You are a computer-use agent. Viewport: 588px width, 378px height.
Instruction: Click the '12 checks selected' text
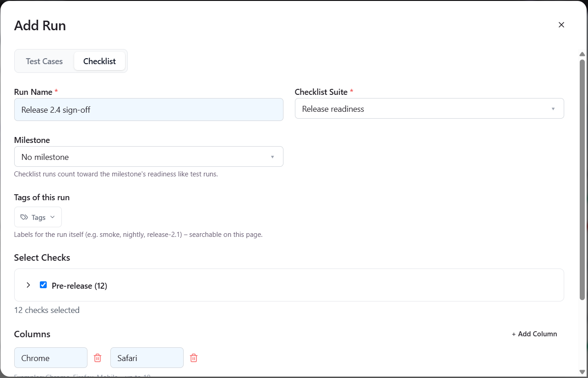coord(47,310)
